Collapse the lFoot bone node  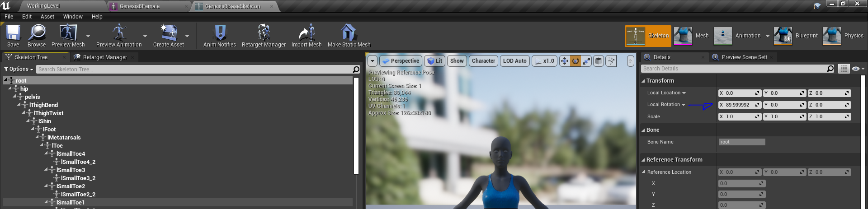click(x=33, y=129)
